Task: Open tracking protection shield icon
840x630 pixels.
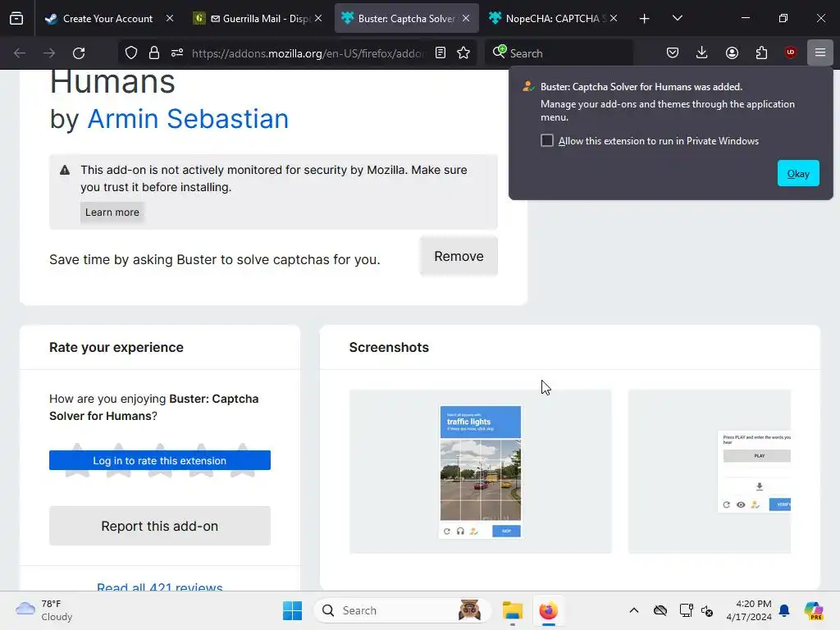Action: (x=131, y=53)
